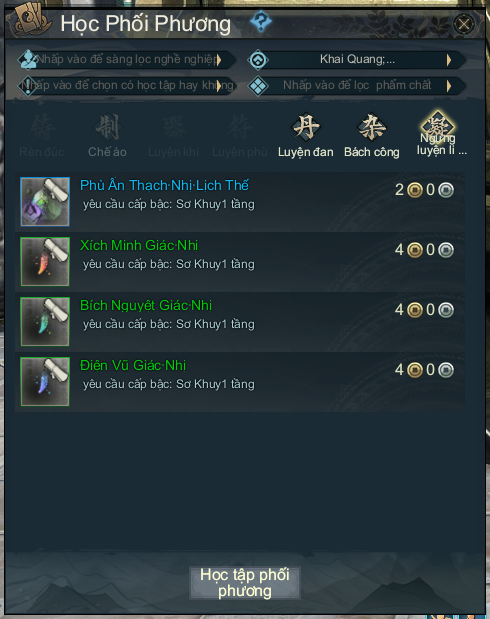The width and height of the screenshot is (490, 619).
Task: Click the Học tập phối phương button
Action: pos(245,583)
